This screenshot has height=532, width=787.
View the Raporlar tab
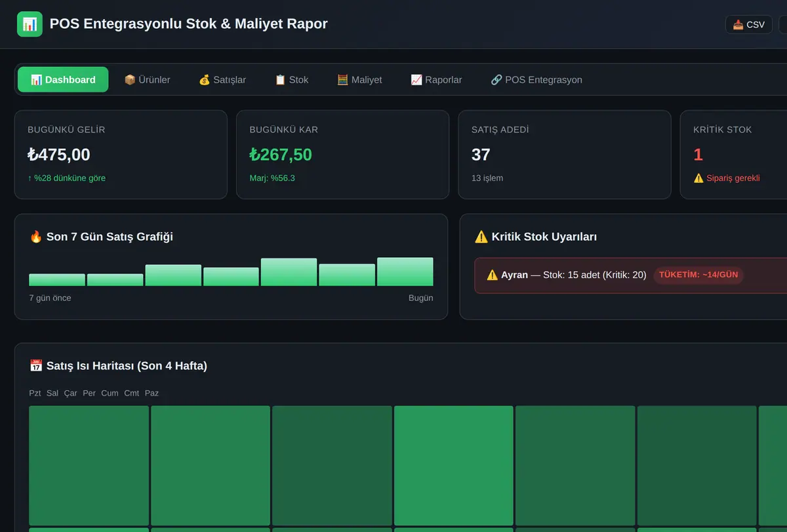pos(436,79)
